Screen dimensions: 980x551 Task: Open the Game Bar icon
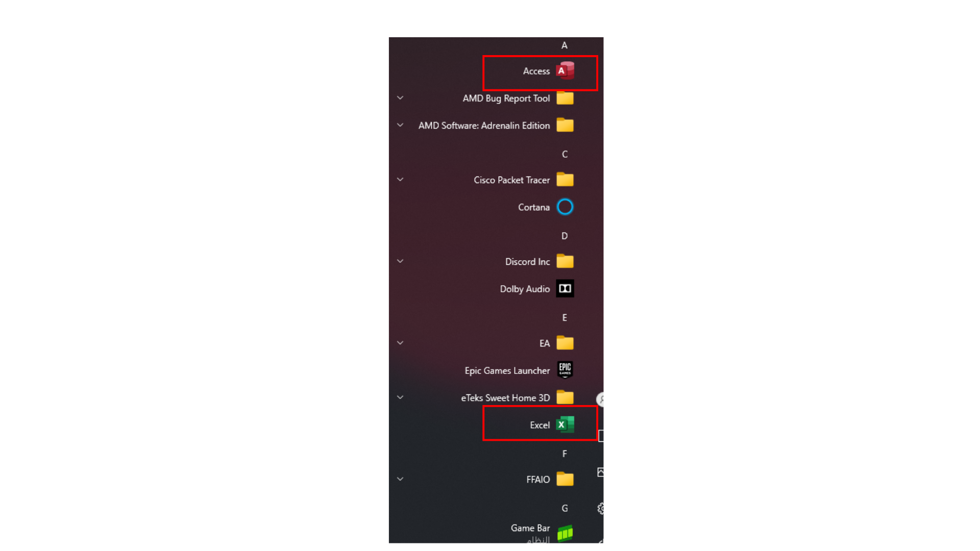click(565, 533)
